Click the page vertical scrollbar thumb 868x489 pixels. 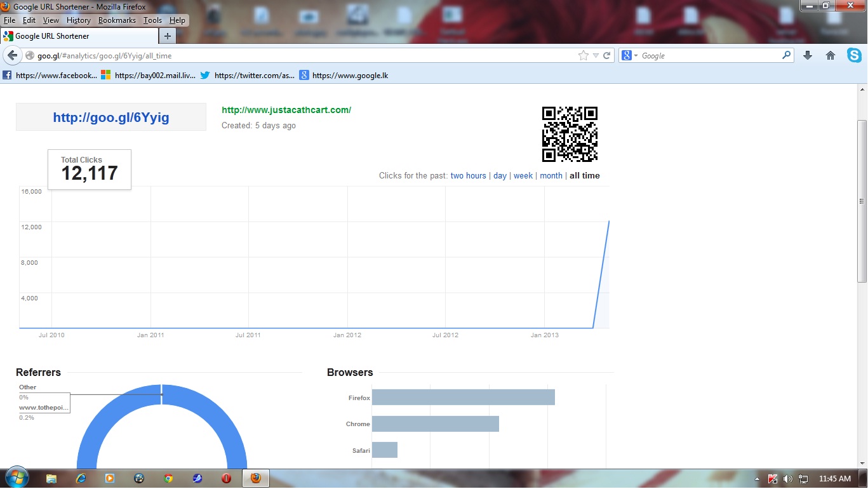[x=862, y=201]
